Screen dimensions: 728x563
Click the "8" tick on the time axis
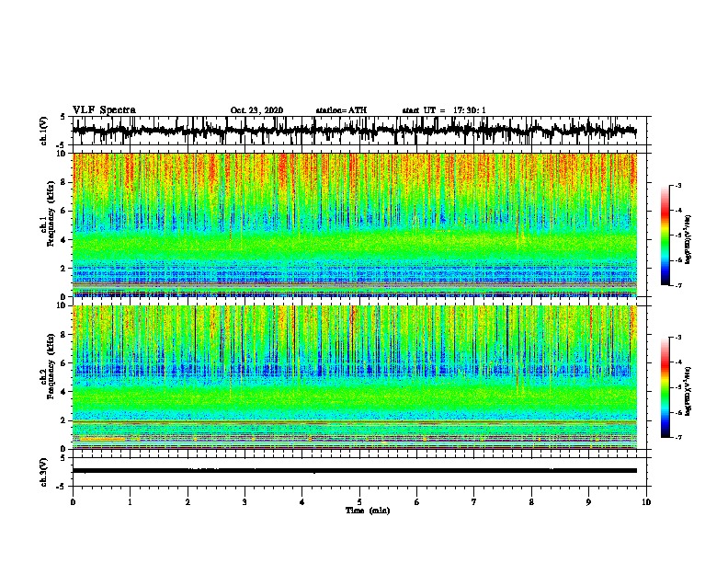[x=531, y=502]
